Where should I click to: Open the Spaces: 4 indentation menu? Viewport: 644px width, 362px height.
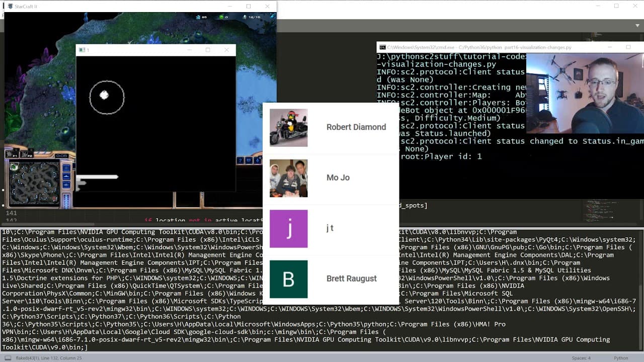click(x=581, y=358)
